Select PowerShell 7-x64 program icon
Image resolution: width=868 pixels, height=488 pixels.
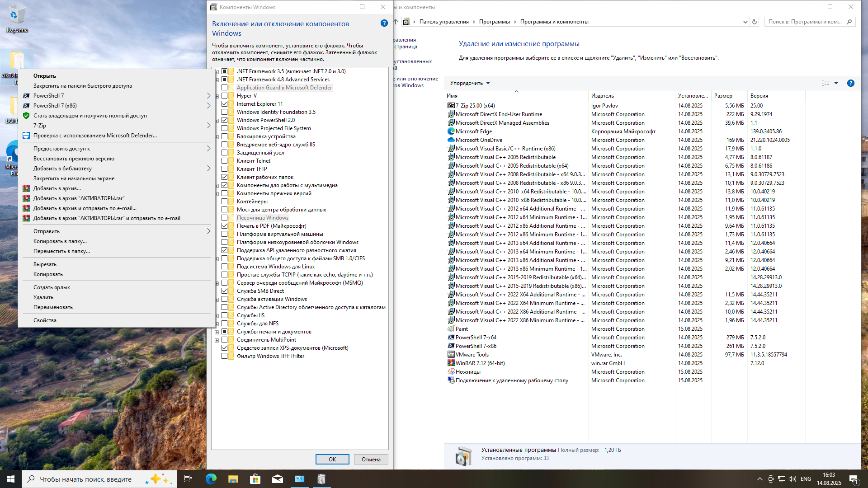click(x=451, y=338)
